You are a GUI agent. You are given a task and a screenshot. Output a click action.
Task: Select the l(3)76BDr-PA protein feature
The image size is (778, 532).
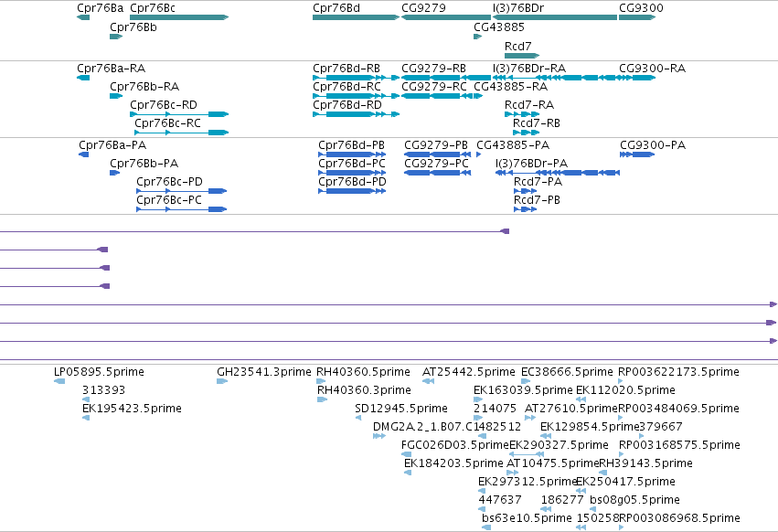(558, 173)
